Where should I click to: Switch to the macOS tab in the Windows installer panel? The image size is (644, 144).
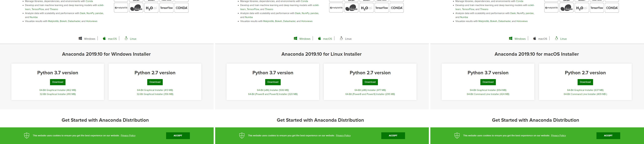(112, 39)
